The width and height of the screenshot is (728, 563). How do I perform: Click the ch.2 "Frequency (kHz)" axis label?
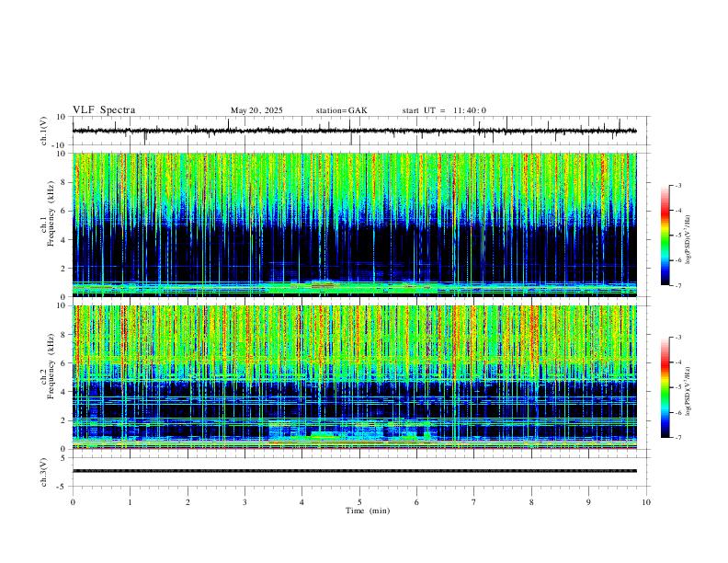point(51,366)
